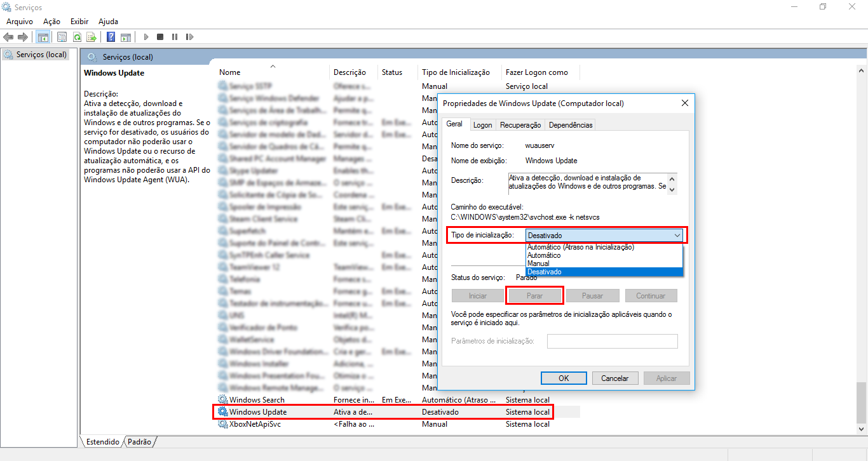Click gear icon of XboxNetApiSvc row
The width and height of the screenshot is (868, 461).
[222, 424]
